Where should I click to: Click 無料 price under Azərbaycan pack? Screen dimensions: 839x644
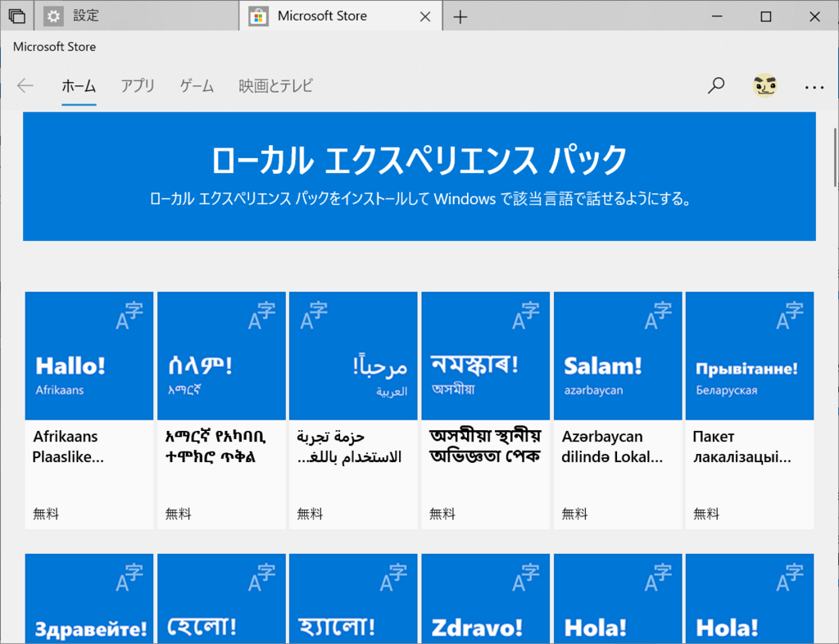point(574,514)
